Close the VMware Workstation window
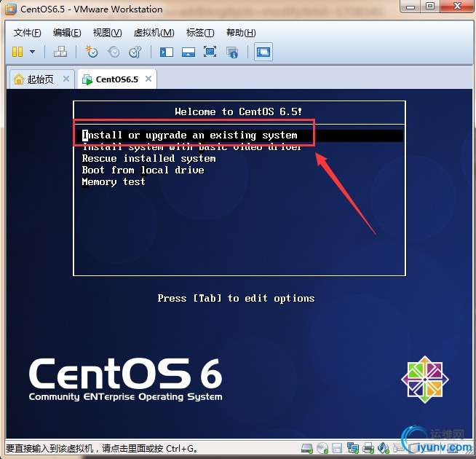Screen dimensions: 476x459 (x=456, y=6)
